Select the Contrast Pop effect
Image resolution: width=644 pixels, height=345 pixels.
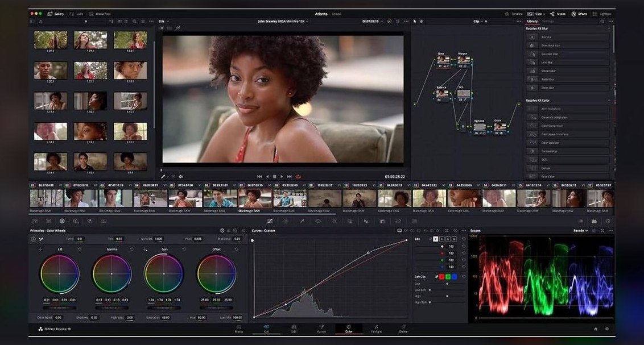(x=568, y=151)
